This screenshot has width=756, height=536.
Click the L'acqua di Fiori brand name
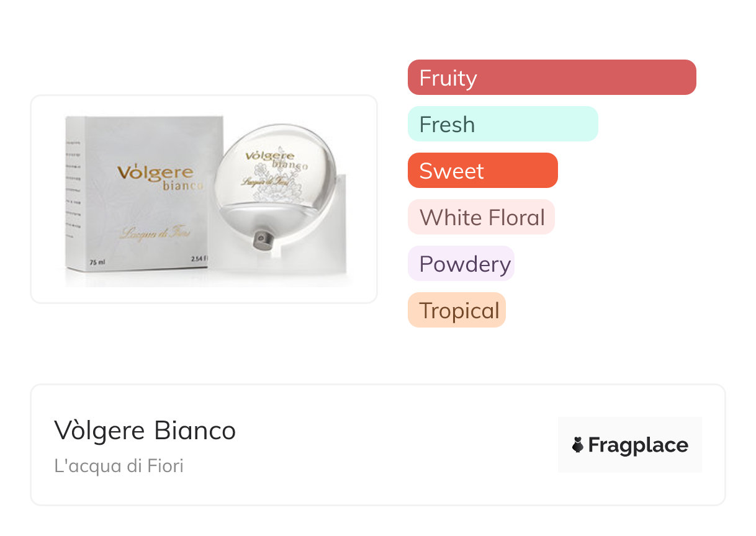pyautogui.click(x=119, y=465)
